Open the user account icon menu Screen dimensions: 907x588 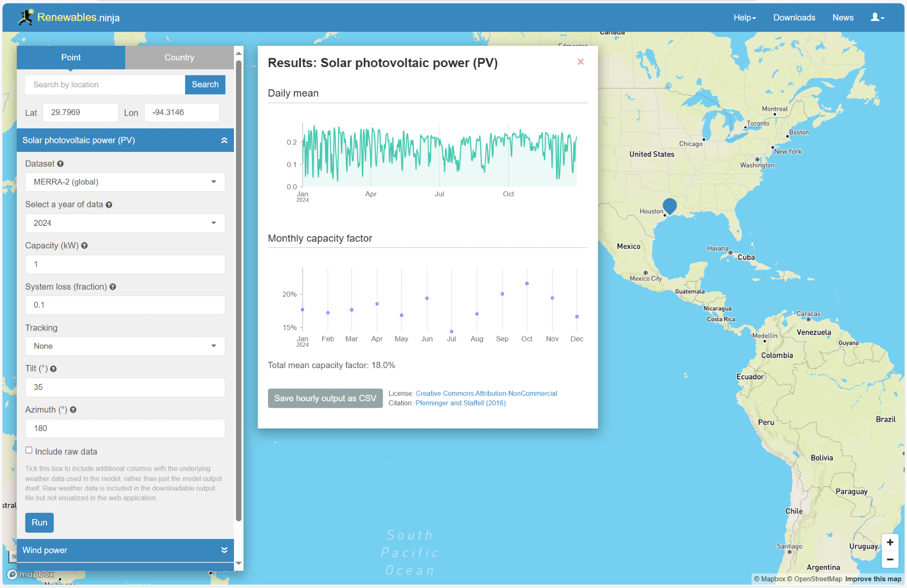[x=877, y=18]
